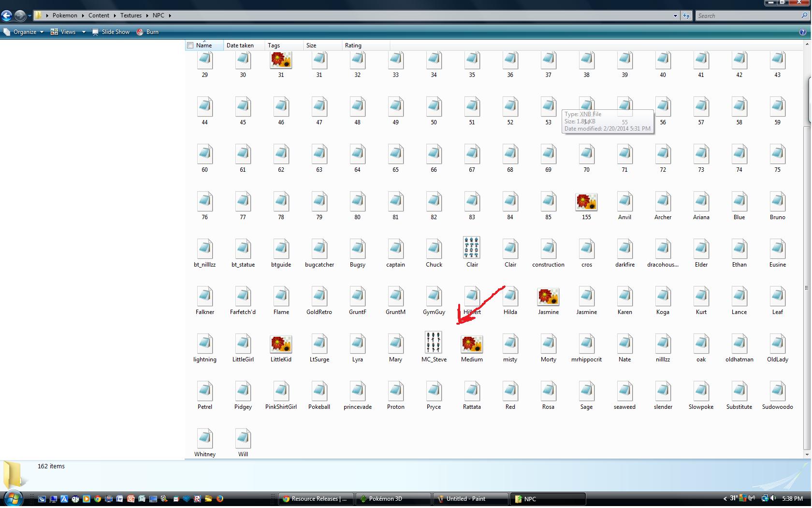Sort files by Date taken column
The width and height of the screenshot is (812, 508).
tap(245, 45)
